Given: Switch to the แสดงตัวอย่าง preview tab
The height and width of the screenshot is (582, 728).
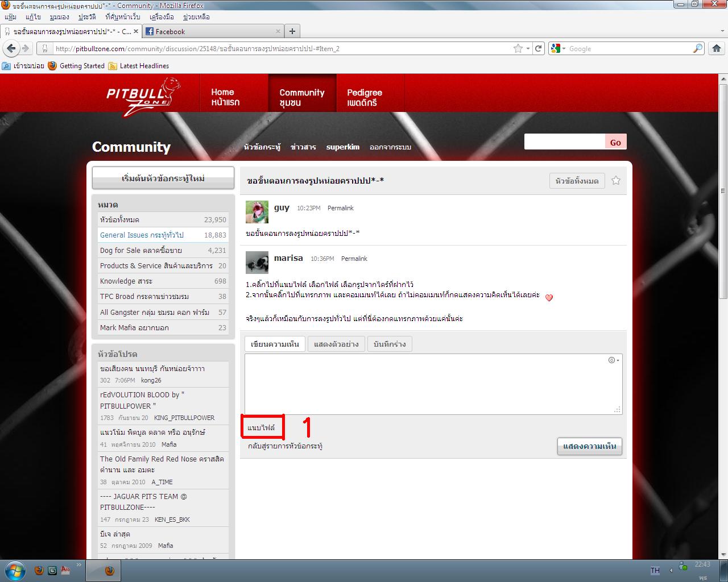Looking at the screenshot, I should tap(336, 344).
